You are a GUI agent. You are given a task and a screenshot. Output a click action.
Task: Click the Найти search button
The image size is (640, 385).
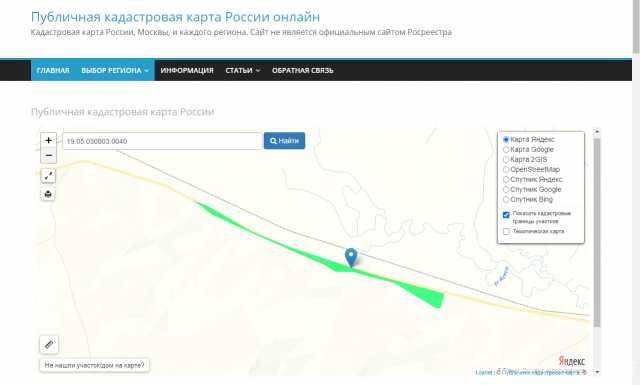click(x=284, y=141)
